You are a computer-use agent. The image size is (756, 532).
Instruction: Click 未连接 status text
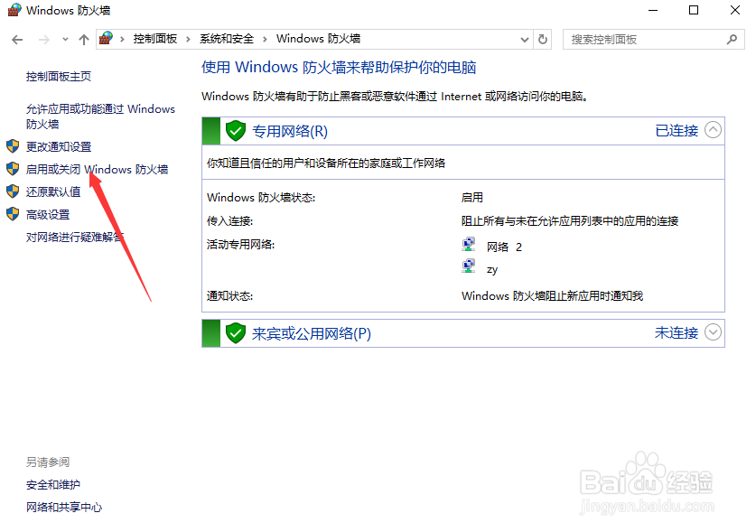point(677,332)
